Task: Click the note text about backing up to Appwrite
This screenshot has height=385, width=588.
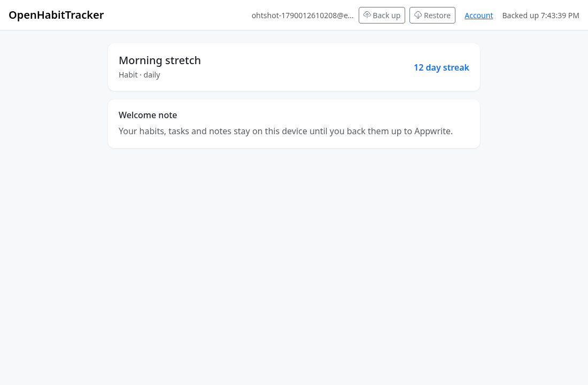Action: (286, 132)
